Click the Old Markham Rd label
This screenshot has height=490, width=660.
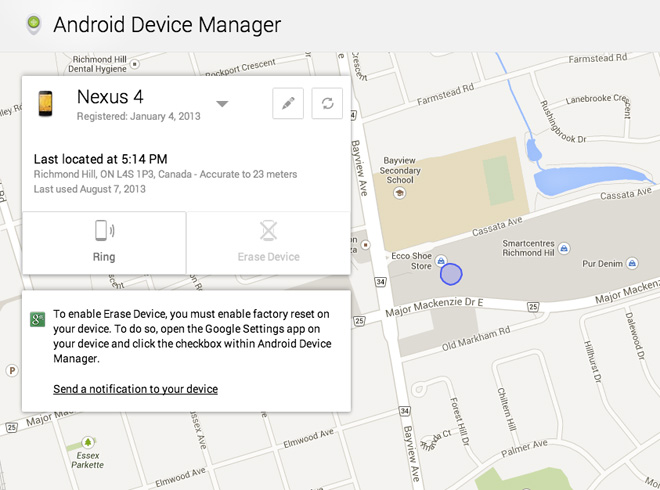click(x=476, y=339)
